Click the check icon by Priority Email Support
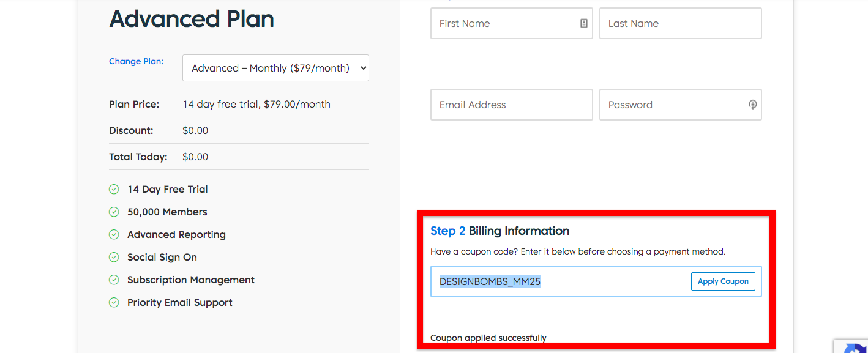Image resolution: width=868 pixels, height=353 pixels. 114,302
